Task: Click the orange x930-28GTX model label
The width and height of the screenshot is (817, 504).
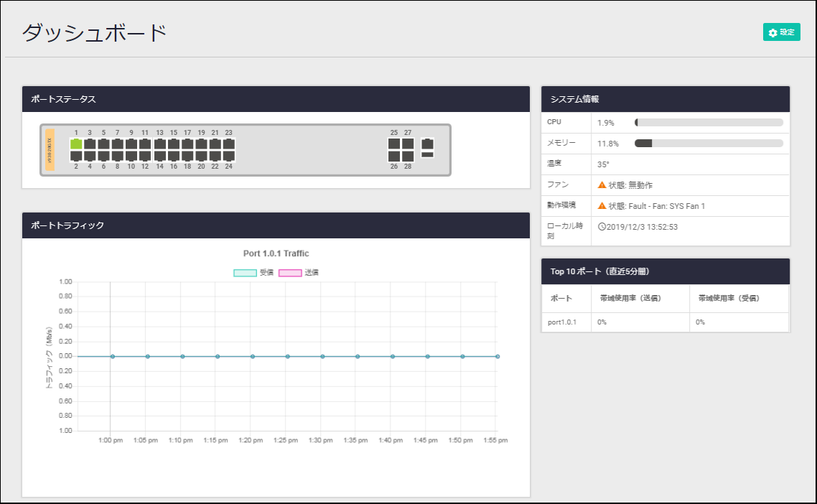Action: tap(50, 149)
